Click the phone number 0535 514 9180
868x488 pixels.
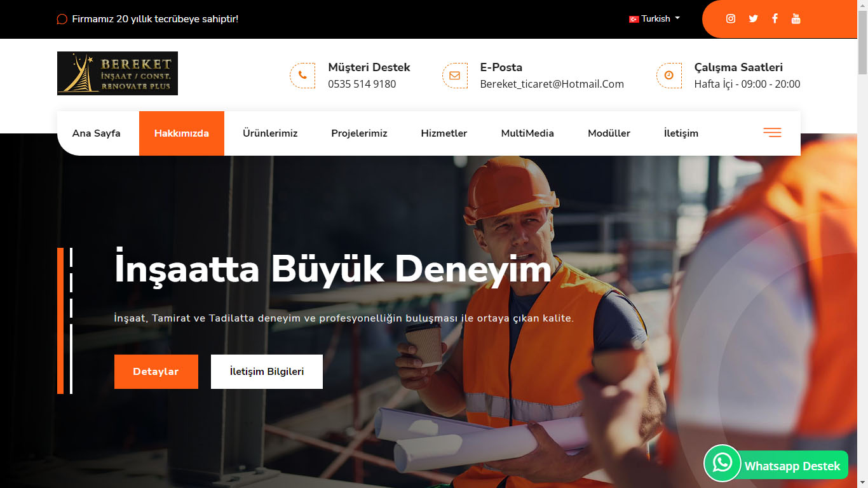[362, 84]
